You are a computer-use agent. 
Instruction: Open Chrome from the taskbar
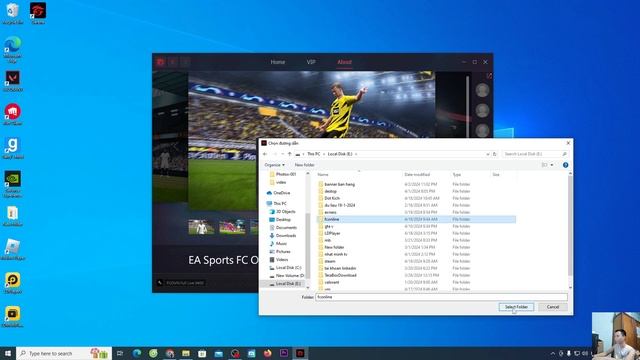pyautogui.click(x=170, y=353)
